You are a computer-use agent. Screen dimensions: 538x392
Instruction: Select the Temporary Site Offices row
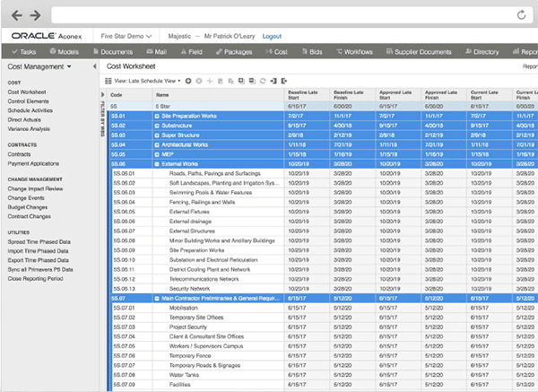click(323, 318)
